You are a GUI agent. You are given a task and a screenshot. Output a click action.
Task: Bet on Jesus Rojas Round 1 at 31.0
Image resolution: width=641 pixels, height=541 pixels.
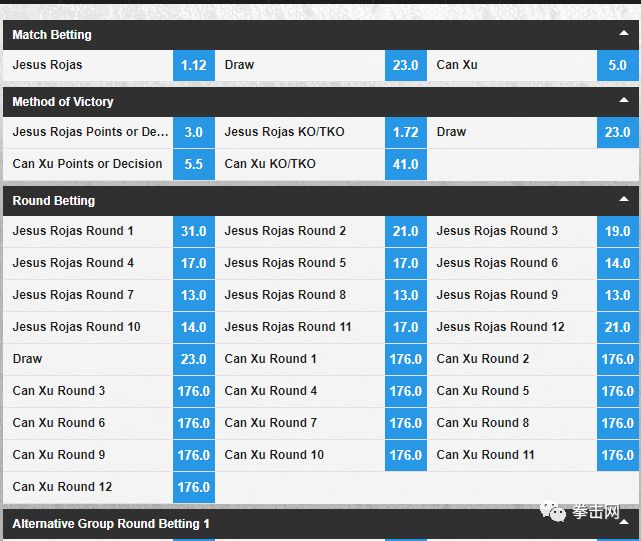click(x=194, y=231)
